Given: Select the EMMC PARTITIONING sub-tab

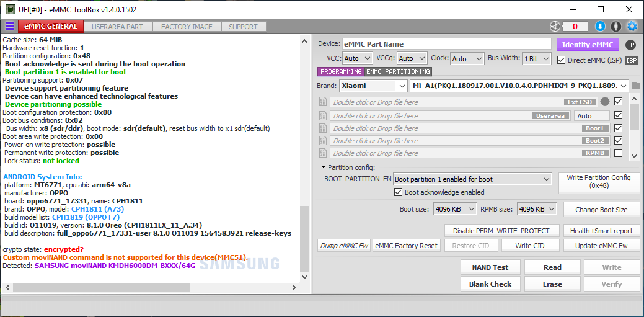Looking at the screenshot, I should [398, 71].
